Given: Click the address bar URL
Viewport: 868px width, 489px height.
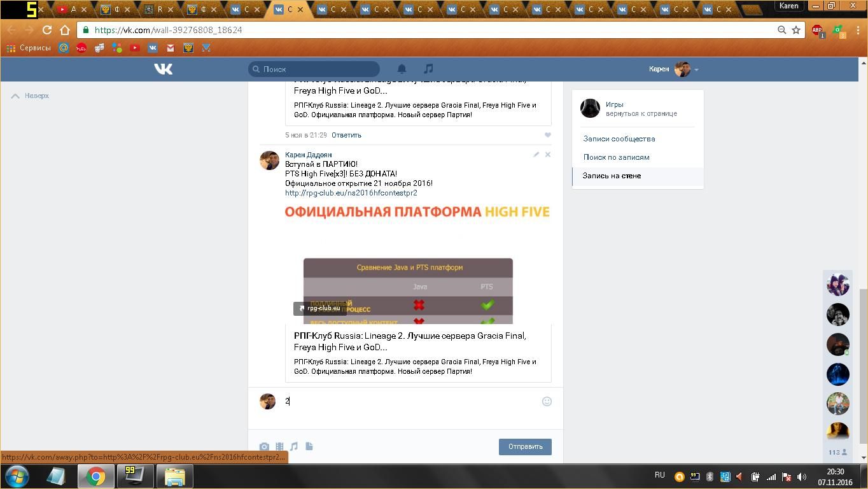Looking at the screenshot, I should tap(168, 30).
